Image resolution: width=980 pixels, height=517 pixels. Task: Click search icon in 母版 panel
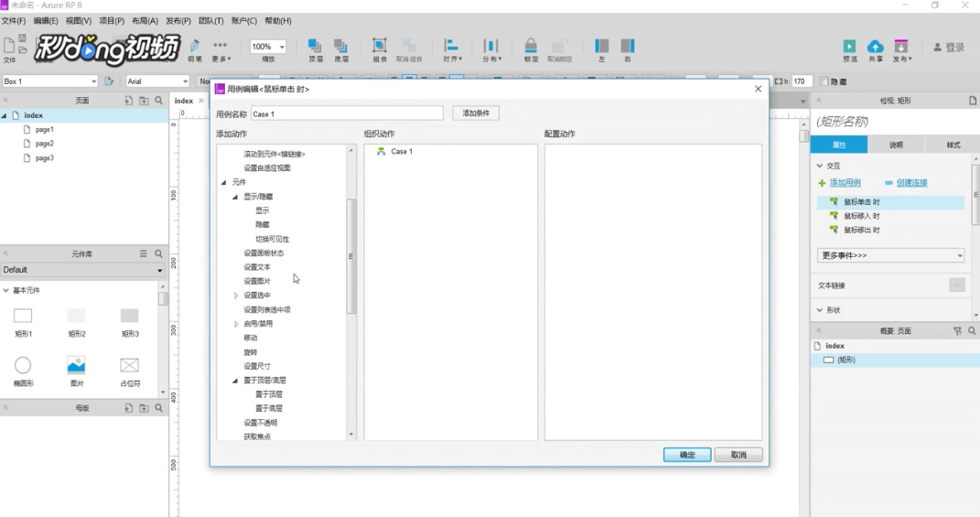158,407
